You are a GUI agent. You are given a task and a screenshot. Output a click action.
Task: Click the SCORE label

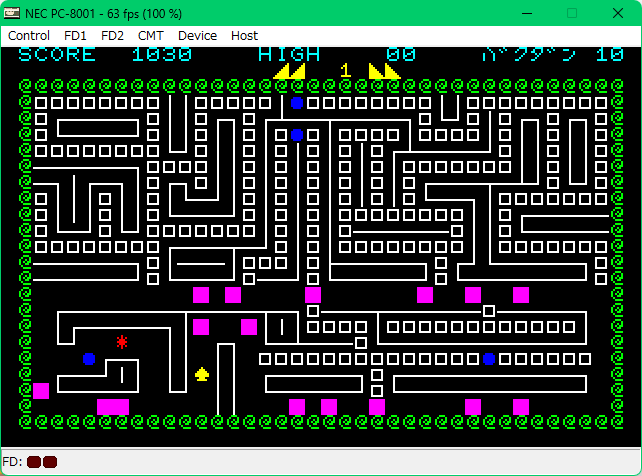[57, 54]
